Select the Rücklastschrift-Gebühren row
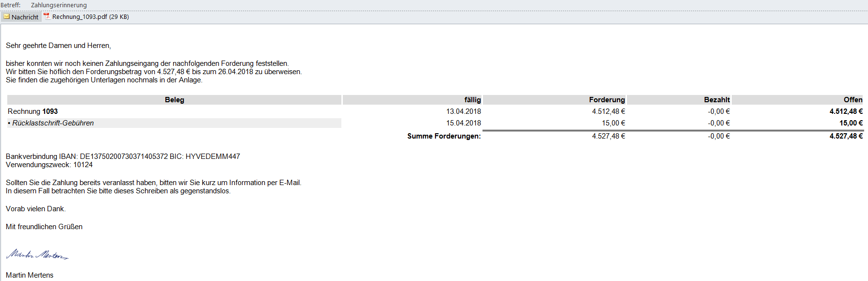This screenshot has height=281, width=868. click(53, 123)
